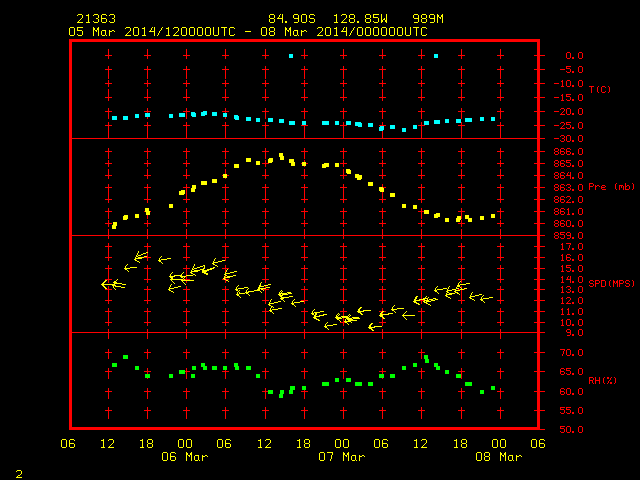The height and width of the screenshot is (480, 640).
Task: Click the 989M elevation label
Action: pyautogui.click(x=428, y=19)
